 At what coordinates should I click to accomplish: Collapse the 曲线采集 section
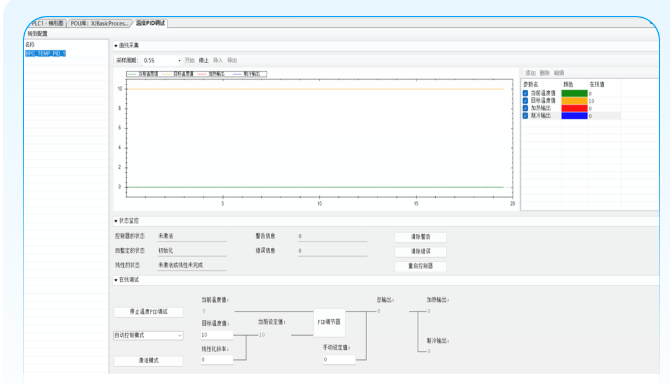116,45
